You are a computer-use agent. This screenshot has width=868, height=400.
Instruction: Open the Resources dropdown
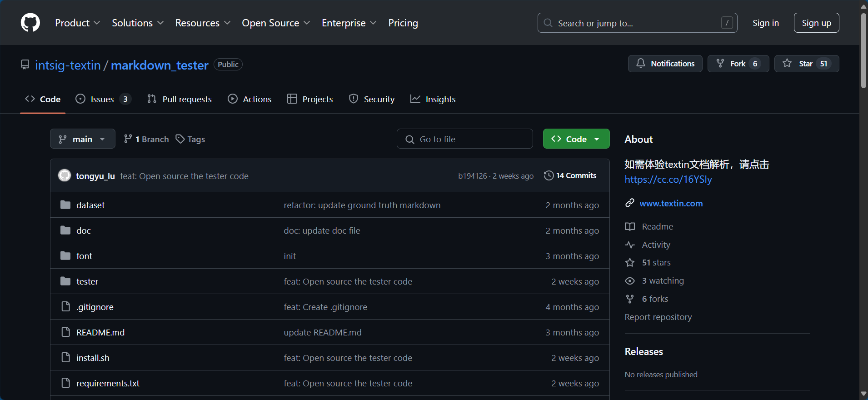click(203, 23)
